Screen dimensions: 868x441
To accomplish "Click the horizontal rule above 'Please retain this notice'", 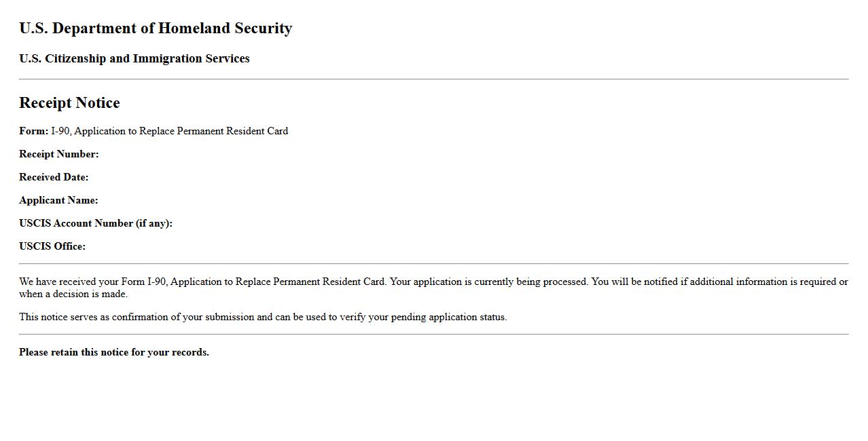I will [x=433, y=334].
